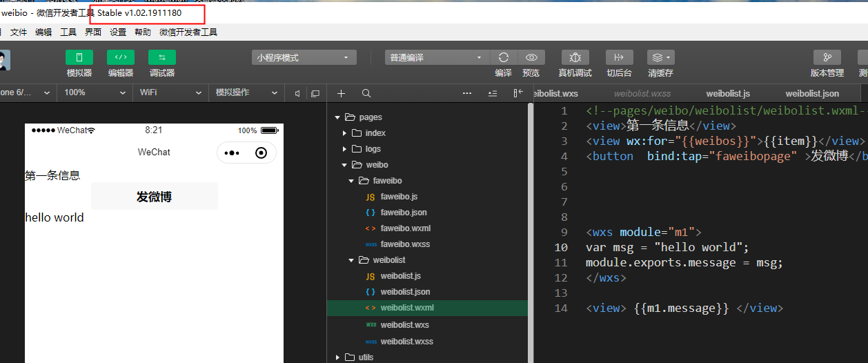
Task: Click the collapse file tree panel icon
Action: tap(517, 93)
